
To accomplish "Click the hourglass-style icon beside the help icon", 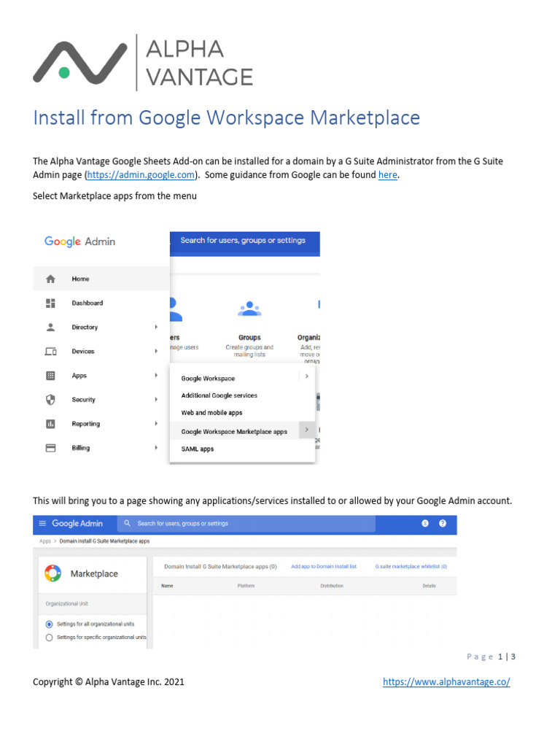I will [x=425, y=523].
